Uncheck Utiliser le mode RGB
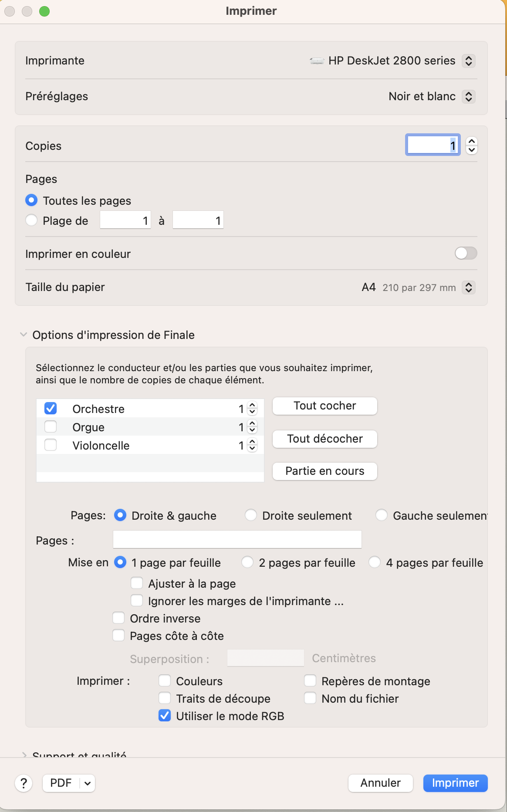 click(x=165, y=716)
